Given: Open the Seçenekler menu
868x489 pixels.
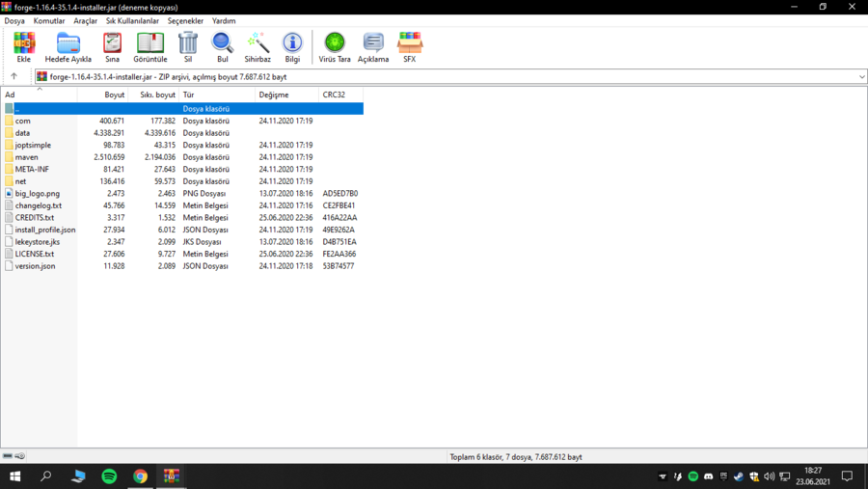Looking at the screenshot, I should pos(185,20).
